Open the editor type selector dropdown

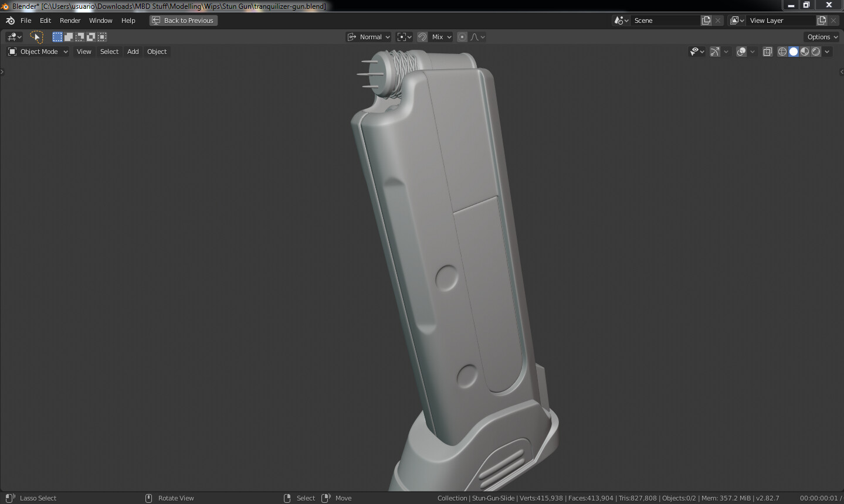point(15,37)
